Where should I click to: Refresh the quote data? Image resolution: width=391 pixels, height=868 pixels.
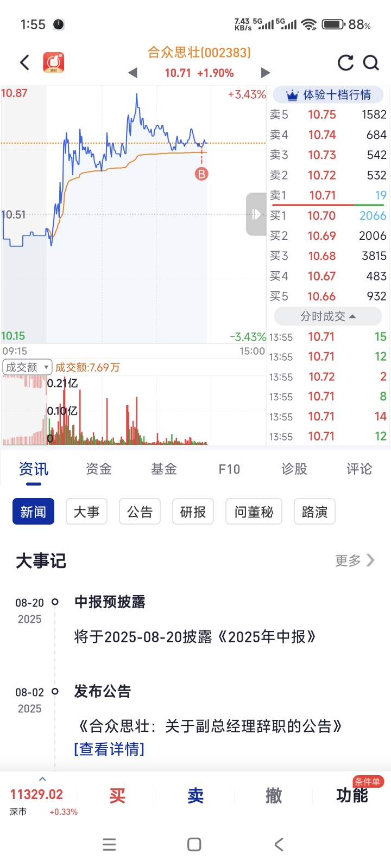click(345, 63)
